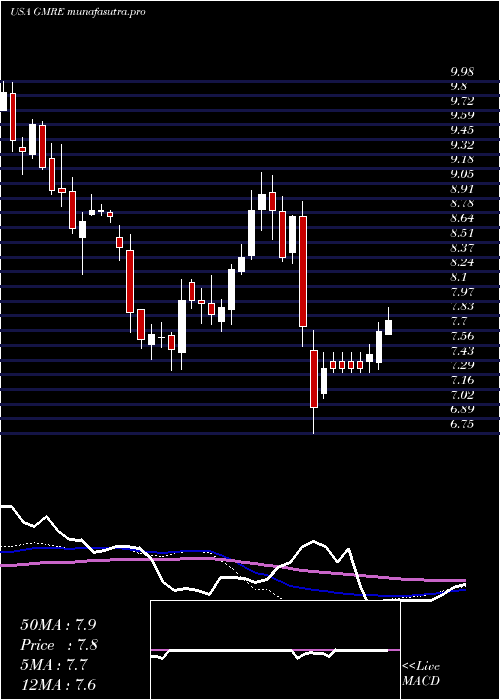Select the 9.59 price axis label
This screenshot has height=700, width=500.
coord(462,115)
